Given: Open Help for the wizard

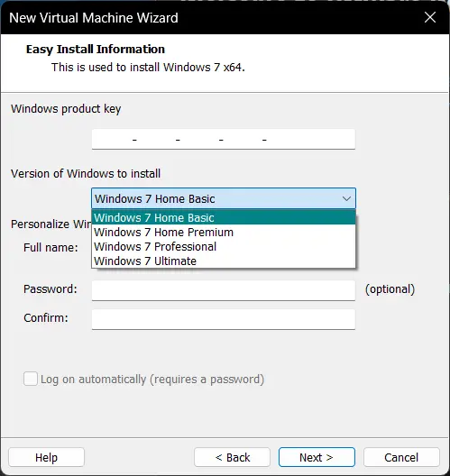Looking at the screenshot, I should (x=46, y=457).
